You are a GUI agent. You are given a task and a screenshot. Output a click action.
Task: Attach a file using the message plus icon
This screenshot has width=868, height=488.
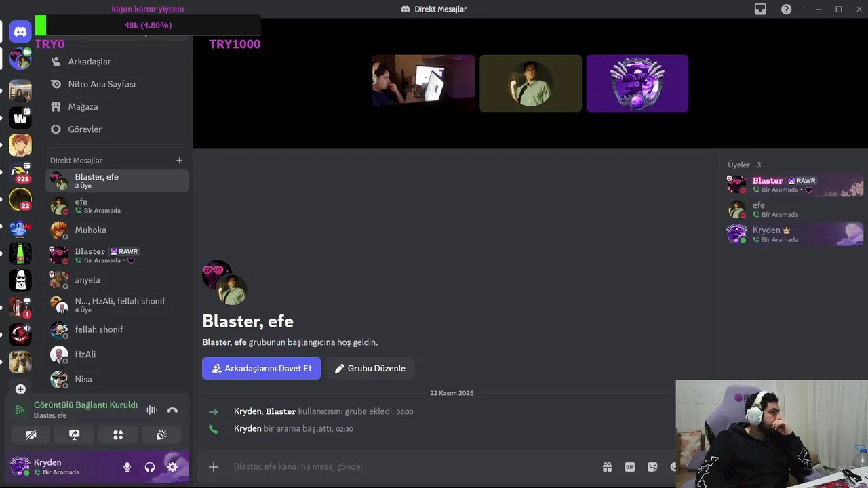click(x=214, y=467)
